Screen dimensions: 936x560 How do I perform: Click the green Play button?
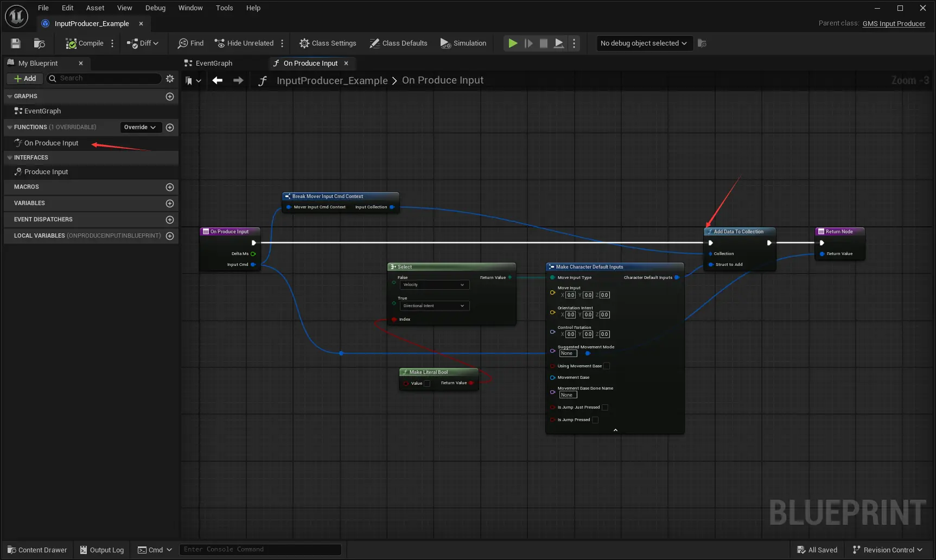(x=513, y=43)
